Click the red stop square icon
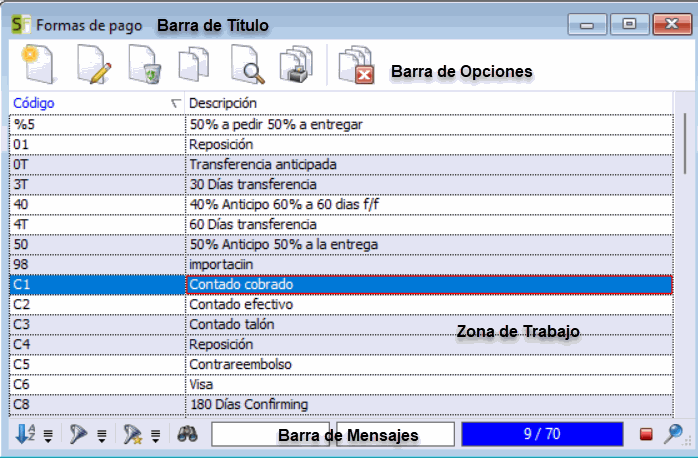This screenshot has height=458, width=698. (646, 434)
